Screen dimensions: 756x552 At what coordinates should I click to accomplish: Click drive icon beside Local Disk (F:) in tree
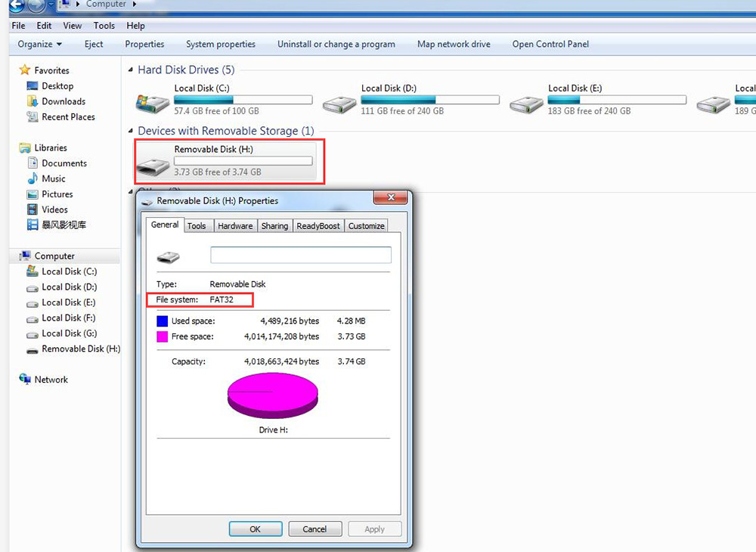point(33,318)
